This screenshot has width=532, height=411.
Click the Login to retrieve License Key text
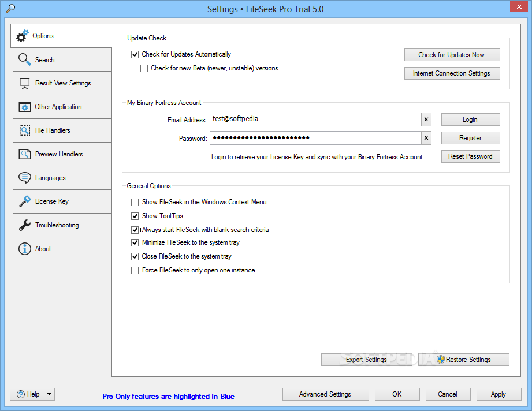pyautogui.click(x=318, y=157)
